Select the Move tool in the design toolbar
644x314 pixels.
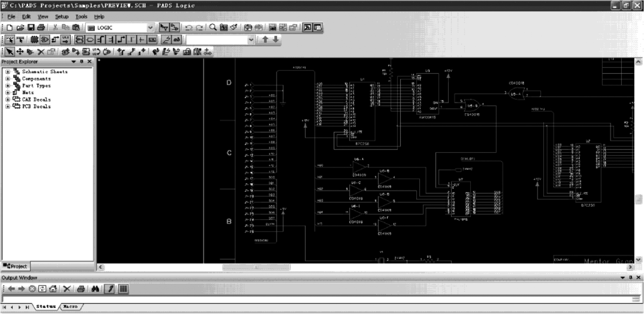point(20,52)
